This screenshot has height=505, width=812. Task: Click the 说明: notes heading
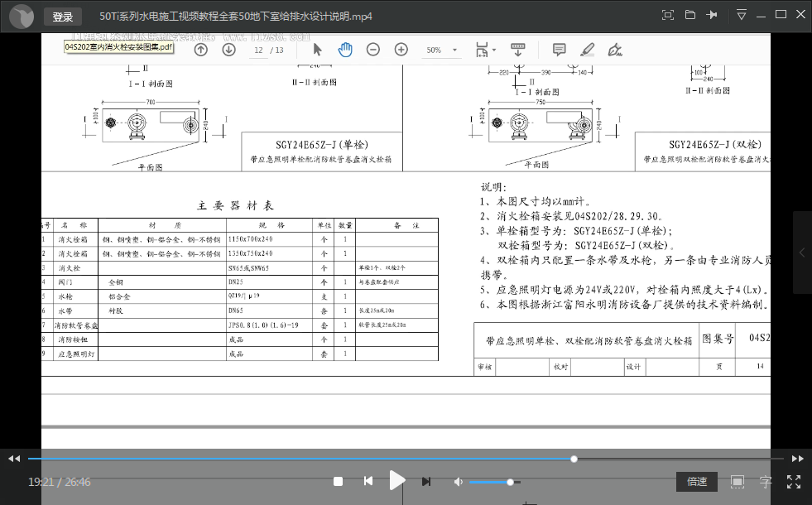493,187
